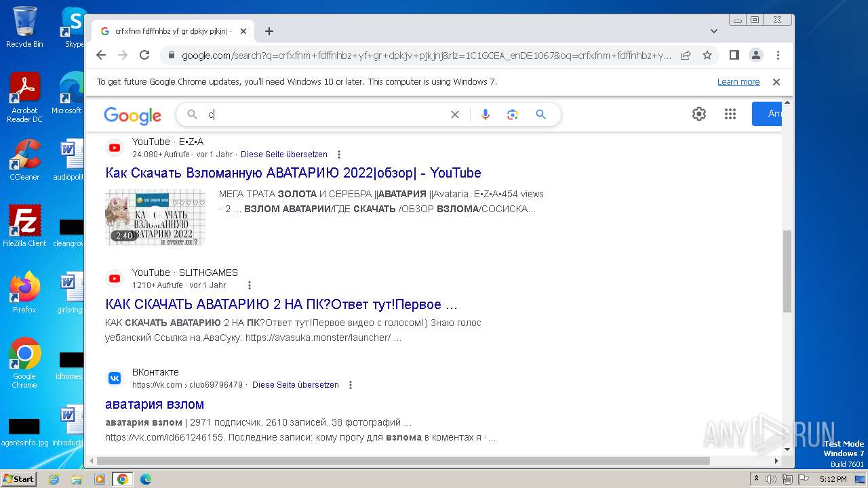Toggle the Chrome side panel
Screen dimensions: 868x488
click(734, 55)
